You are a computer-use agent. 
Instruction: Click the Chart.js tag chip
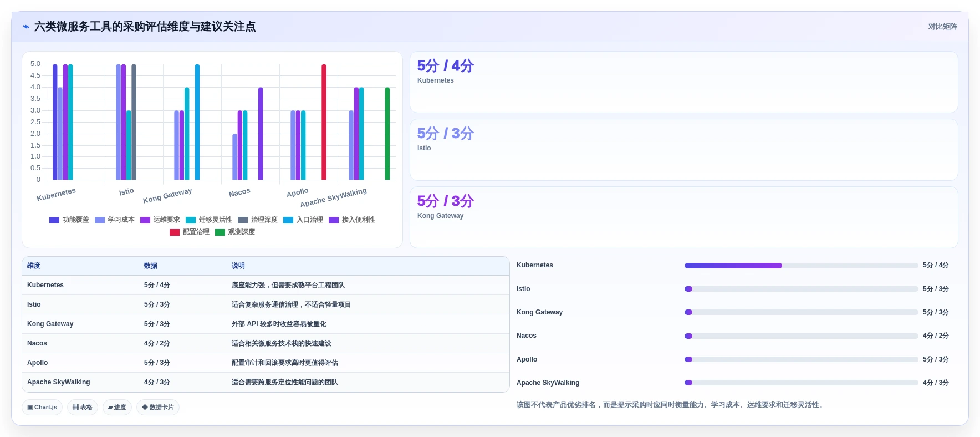point(42,408)
